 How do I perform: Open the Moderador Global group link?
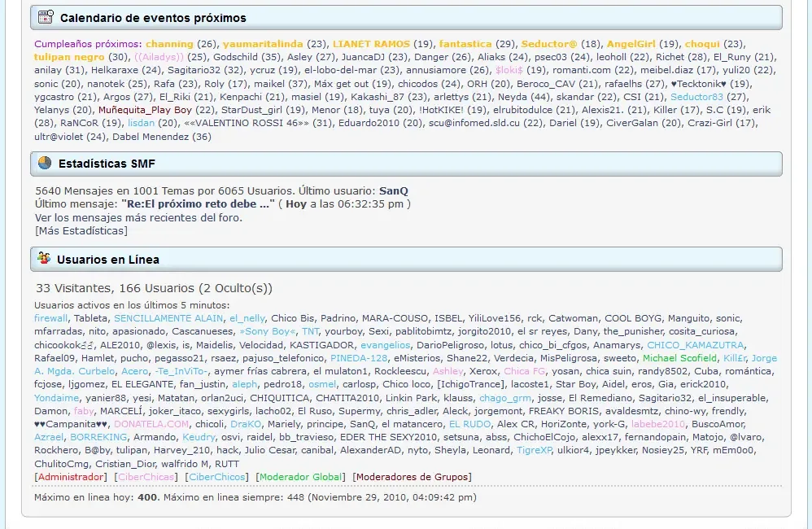[x=300, y=477]
